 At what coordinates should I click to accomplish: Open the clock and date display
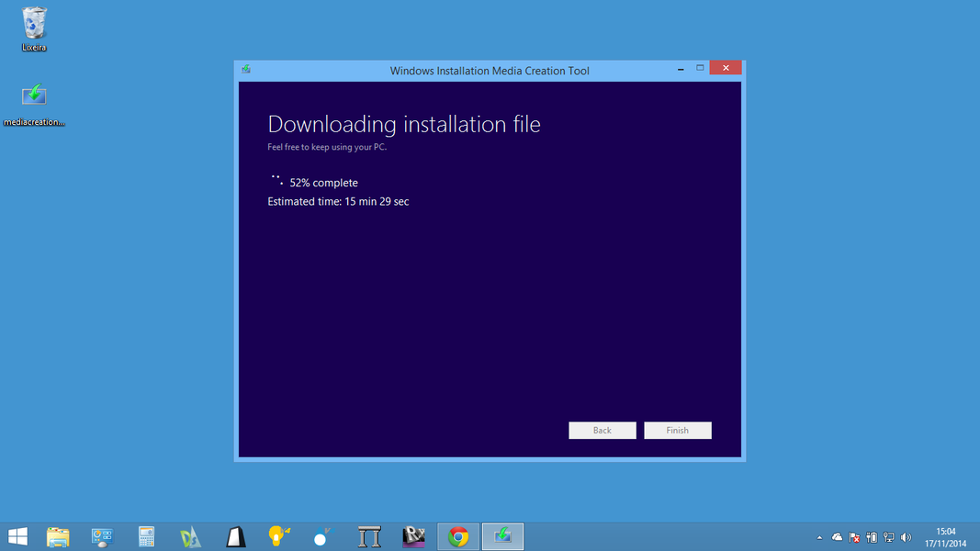(945, 537)
